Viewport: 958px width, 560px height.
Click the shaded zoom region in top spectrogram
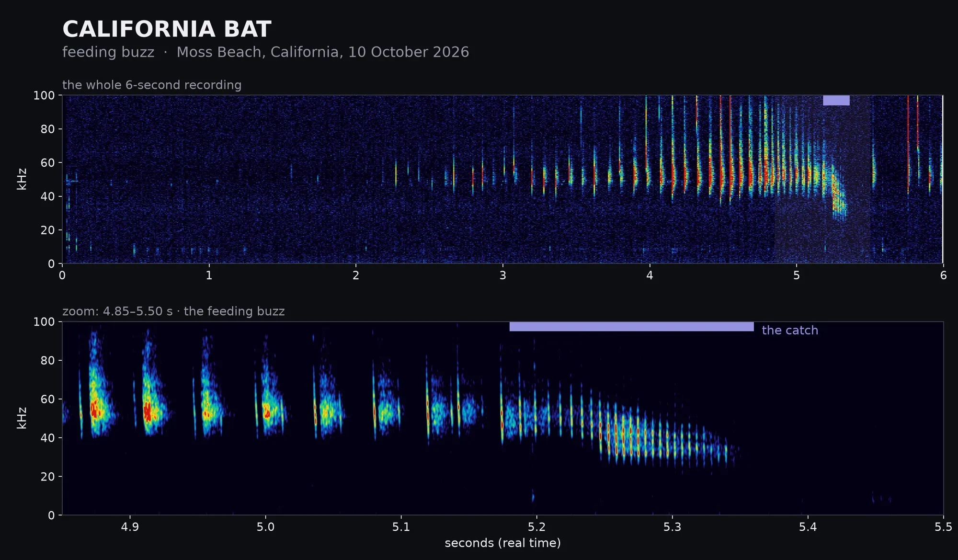tap(822, 179)
